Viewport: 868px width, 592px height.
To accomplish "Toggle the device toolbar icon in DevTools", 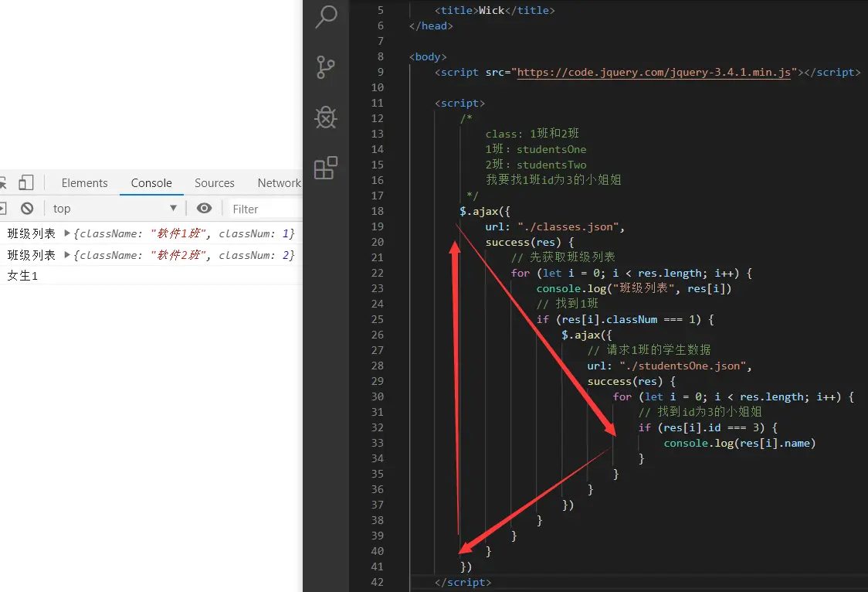I will tap(25, 182).
